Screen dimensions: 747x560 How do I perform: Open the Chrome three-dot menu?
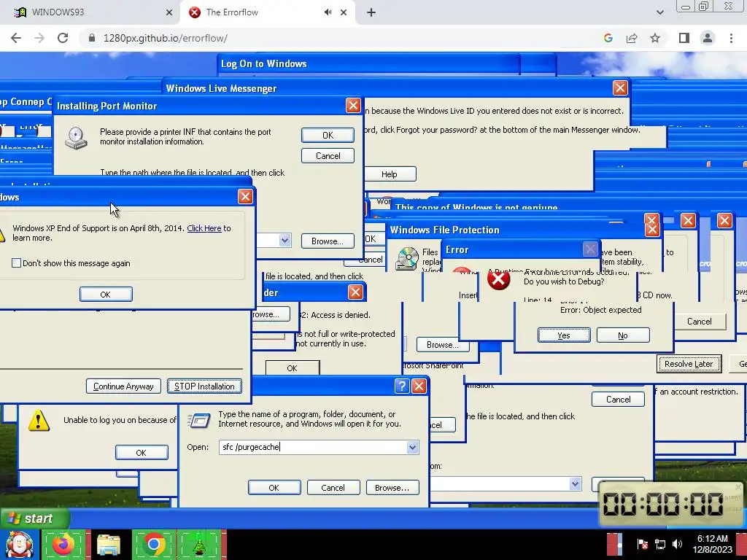tap(731, 38)
